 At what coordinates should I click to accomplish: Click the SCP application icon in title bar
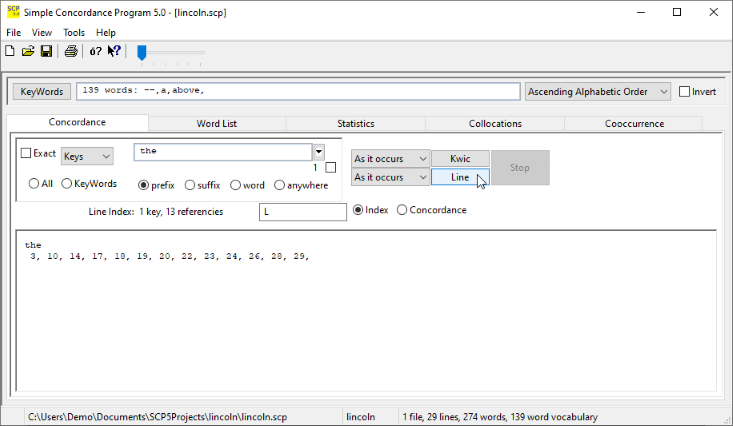[13, 12]
